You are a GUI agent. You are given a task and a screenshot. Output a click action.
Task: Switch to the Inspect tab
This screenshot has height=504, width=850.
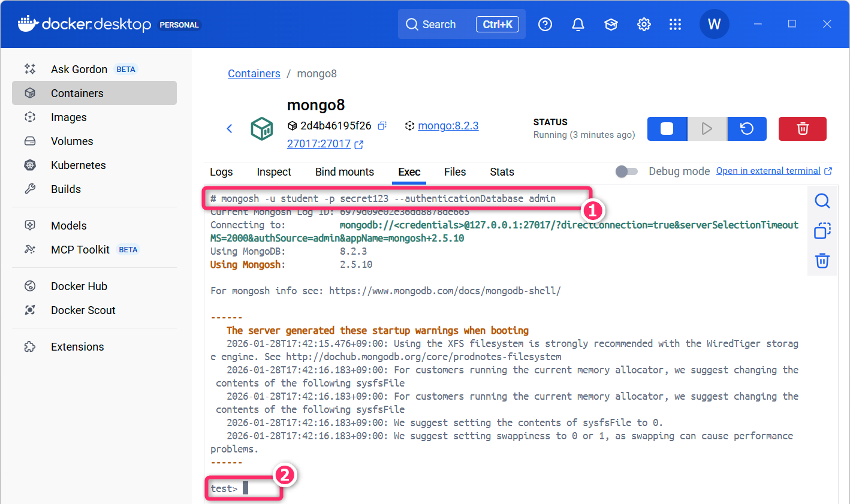(x=274, y=172)
